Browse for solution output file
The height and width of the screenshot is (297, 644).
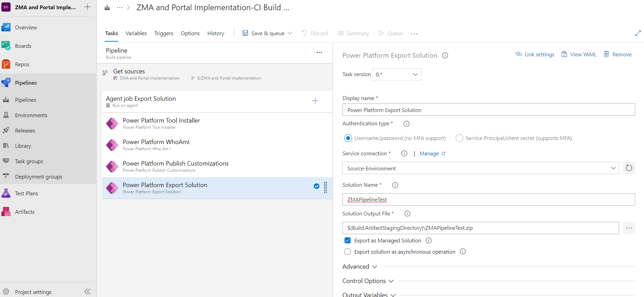point(629,228)
